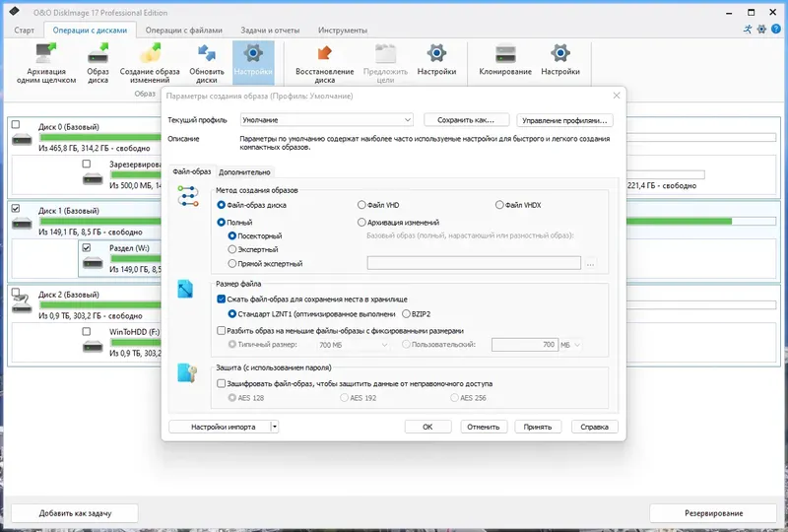Select the Файл VHDX option

click(499, 205)
